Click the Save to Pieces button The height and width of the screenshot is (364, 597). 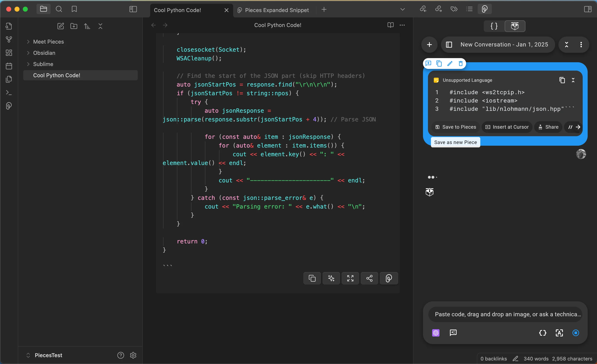pos(456,127)
